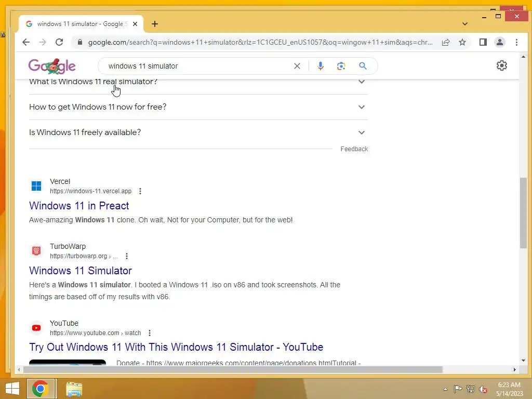
Task: Click the browser forward arrow
Action: click(x=43, y=42)
